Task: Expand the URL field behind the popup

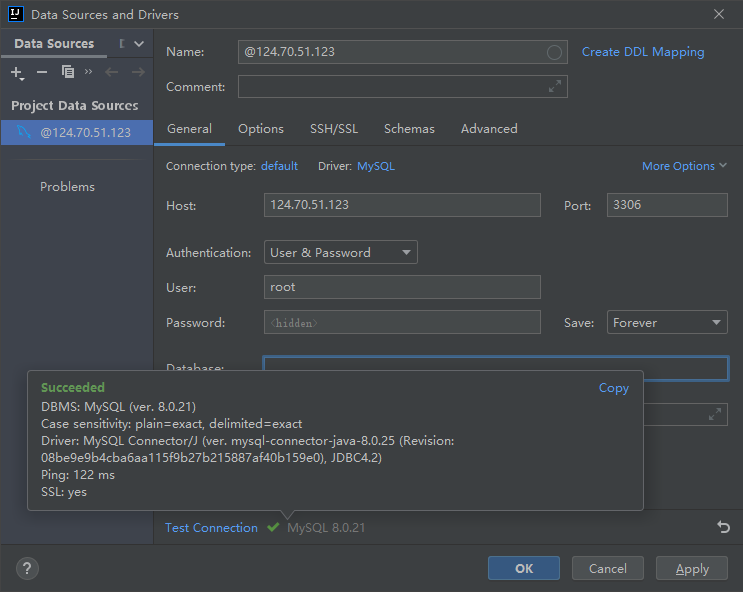Action: click(x=715, y=414)
